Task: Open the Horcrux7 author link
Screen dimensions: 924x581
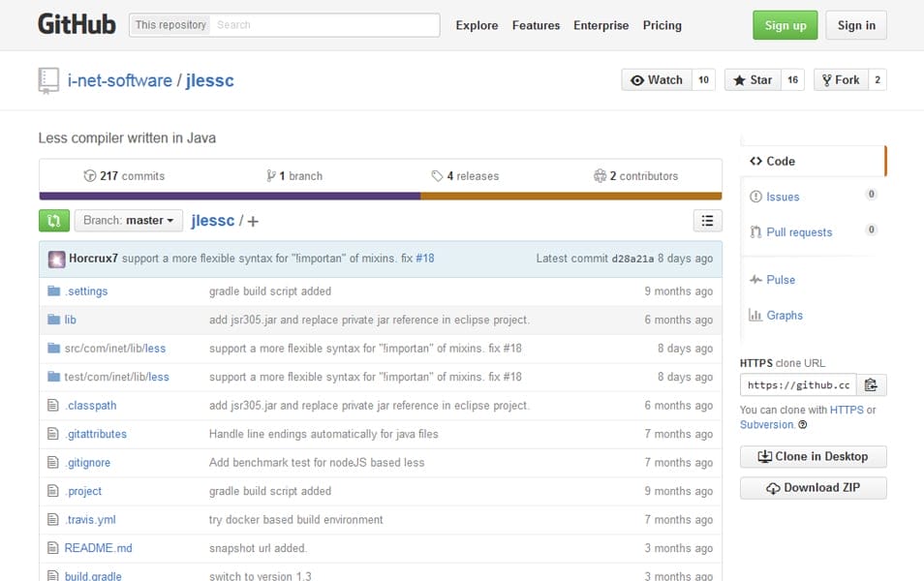Action: click(x=93, y=259)
